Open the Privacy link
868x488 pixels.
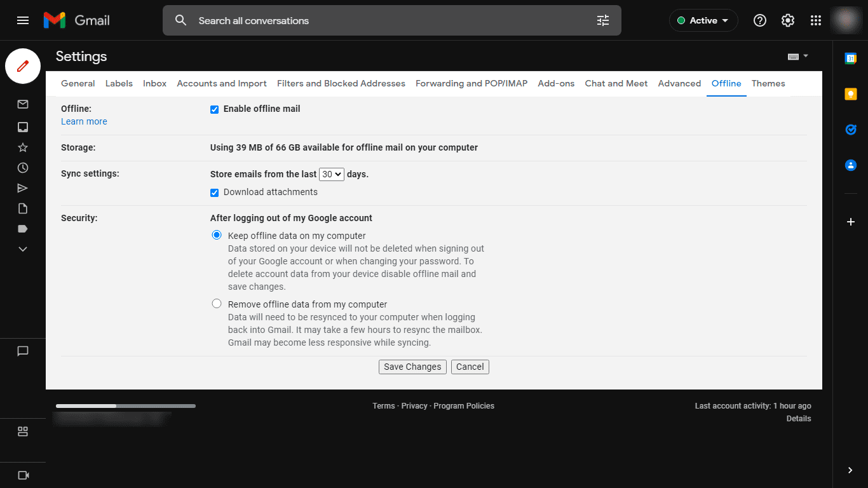pyautogui.click(x=414, y=406)
